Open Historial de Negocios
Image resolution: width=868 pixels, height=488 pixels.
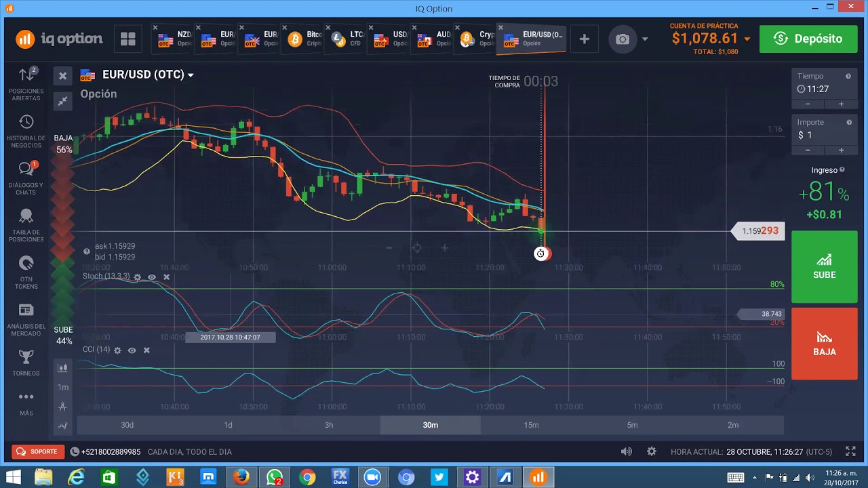[26, 131]
